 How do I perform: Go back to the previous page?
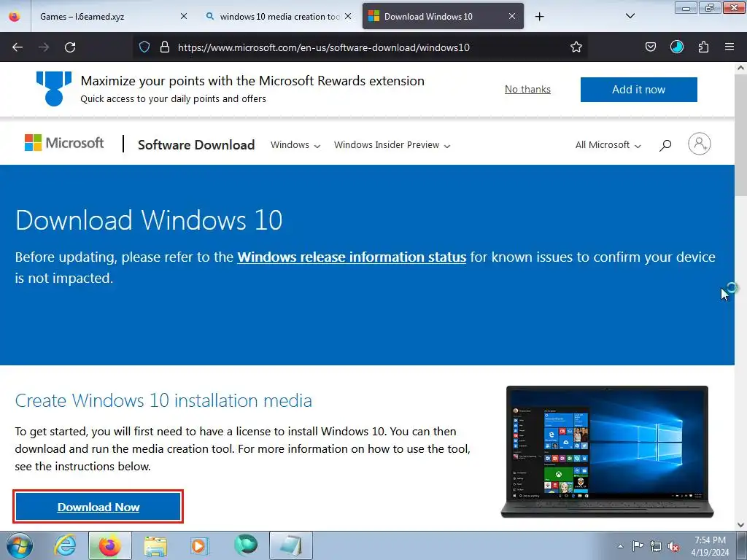[x=18, y=47]
